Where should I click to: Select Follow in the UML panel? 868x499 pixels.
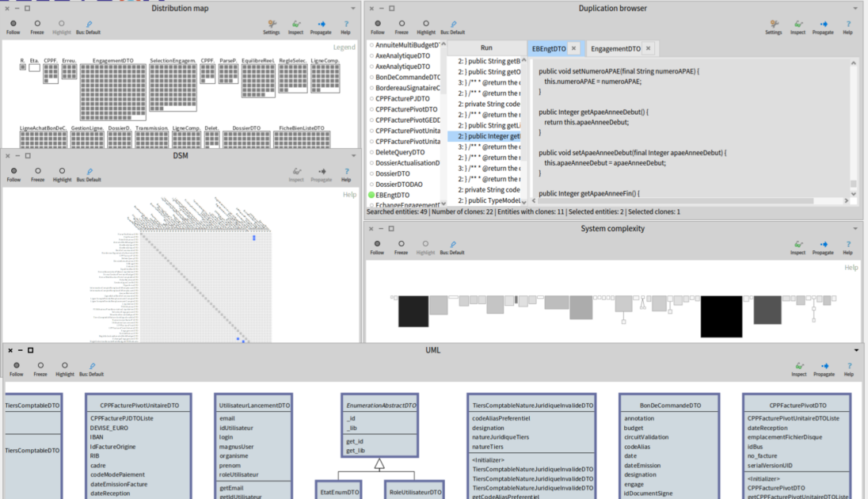(x=17, y=369)
